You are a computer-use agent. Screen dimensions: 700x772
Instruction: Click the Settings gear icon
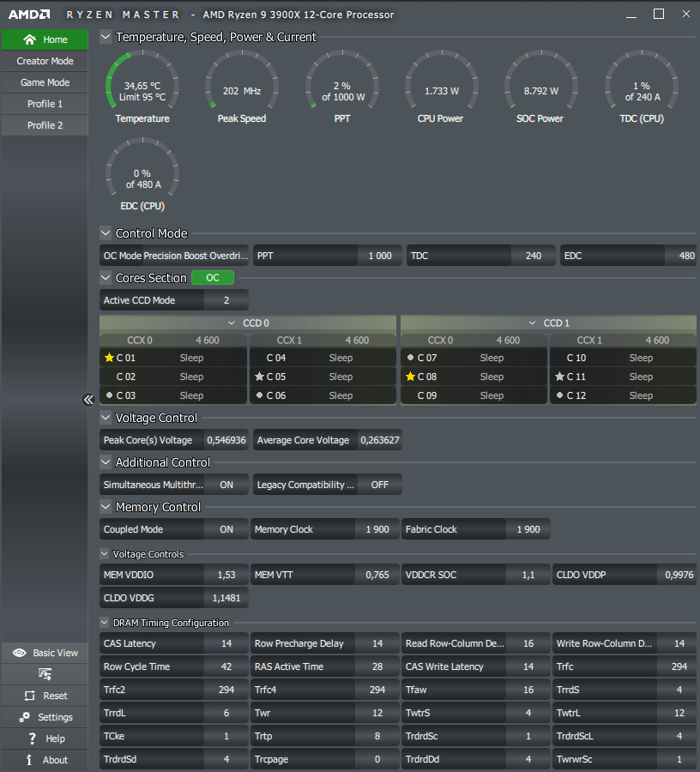(25, 717)
